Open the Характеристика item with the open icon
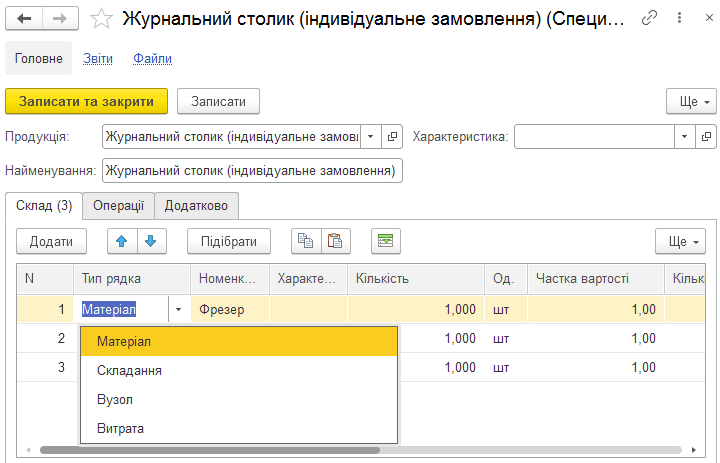Image resolution: width=720 pixels, height=463 pixels. tap(706, 136)
